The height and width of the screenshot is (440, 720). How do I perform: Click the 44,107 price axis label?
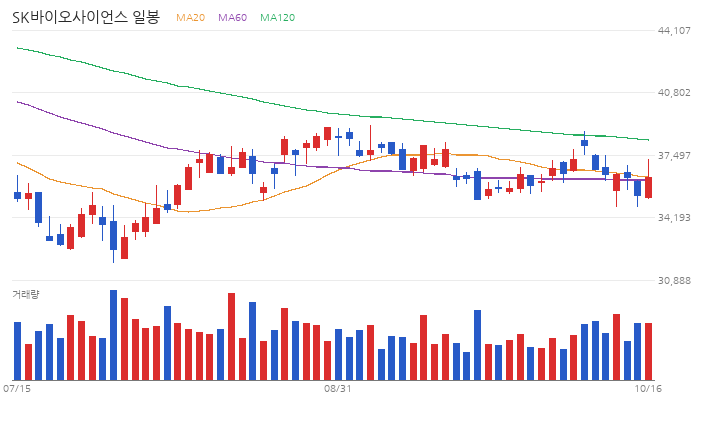tap(674, 31)
